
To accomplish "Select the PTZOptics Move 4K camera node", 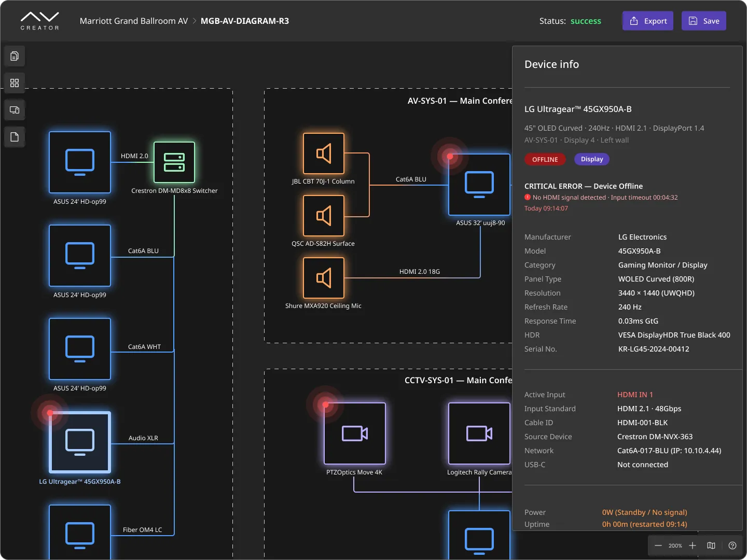I will (355, 433).
